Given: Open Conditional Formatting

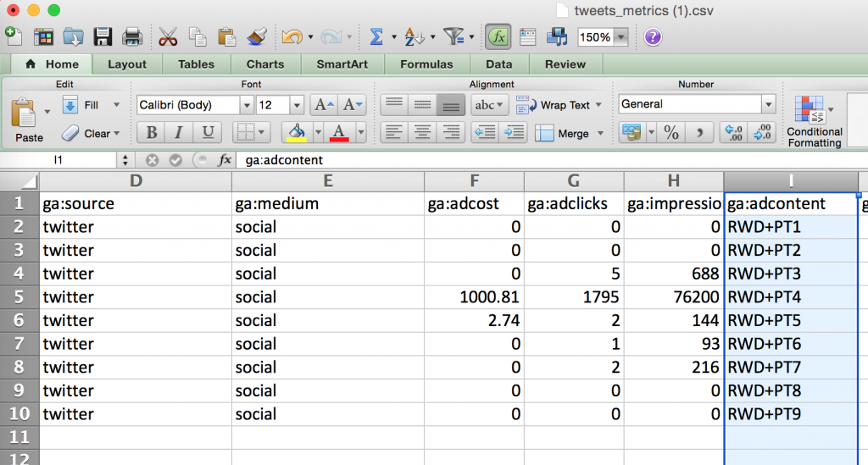Looking at the screenshot, I should click(x=815, y=122).
